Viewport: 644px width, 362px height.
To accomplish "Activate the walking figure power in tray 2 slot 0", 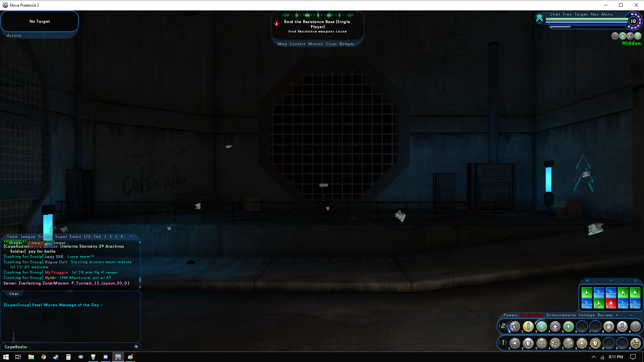I will [636, 326].
